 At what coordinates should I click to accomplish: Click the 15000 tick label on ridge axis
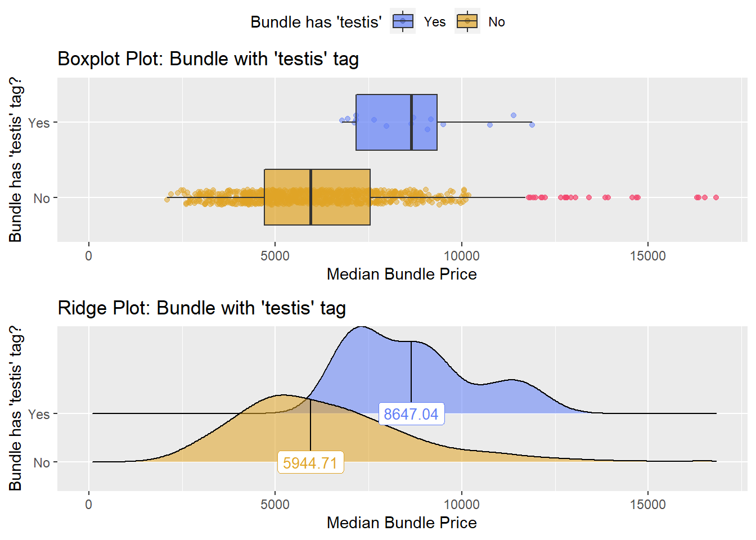pos(647,505)
